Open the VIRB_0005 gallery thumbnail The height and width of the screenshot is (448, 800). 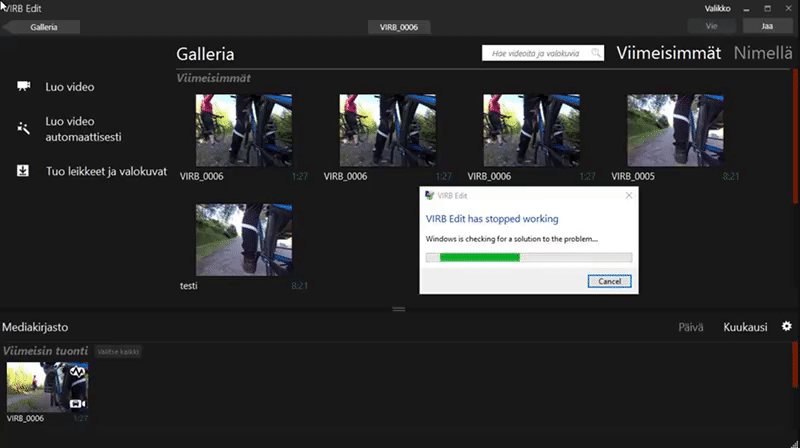(x=676, y=130)
